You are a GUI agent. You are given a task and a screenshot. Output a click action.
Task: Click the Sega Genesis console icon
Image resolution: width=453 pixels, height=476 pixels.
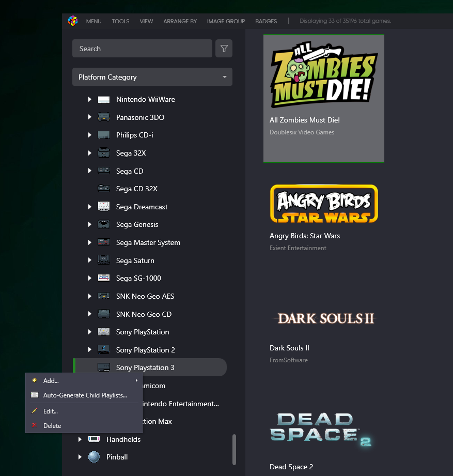(x=104, y=224)
